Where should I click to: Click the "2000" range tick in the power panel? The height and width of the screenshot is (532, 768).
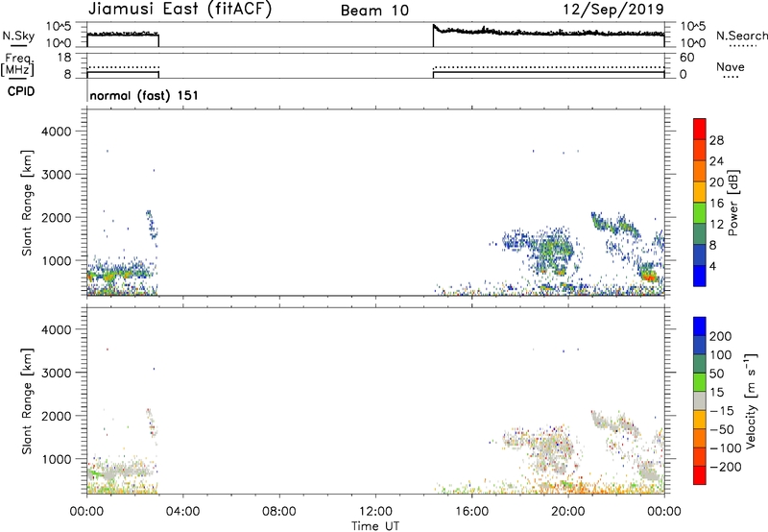click(x=56, y=217)
